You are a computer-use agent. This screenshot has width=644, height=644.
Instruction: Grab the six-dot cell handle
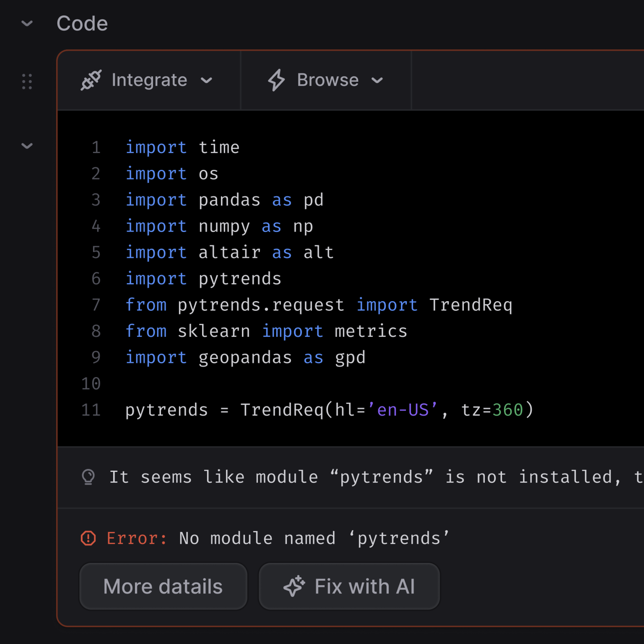point(27,81)
